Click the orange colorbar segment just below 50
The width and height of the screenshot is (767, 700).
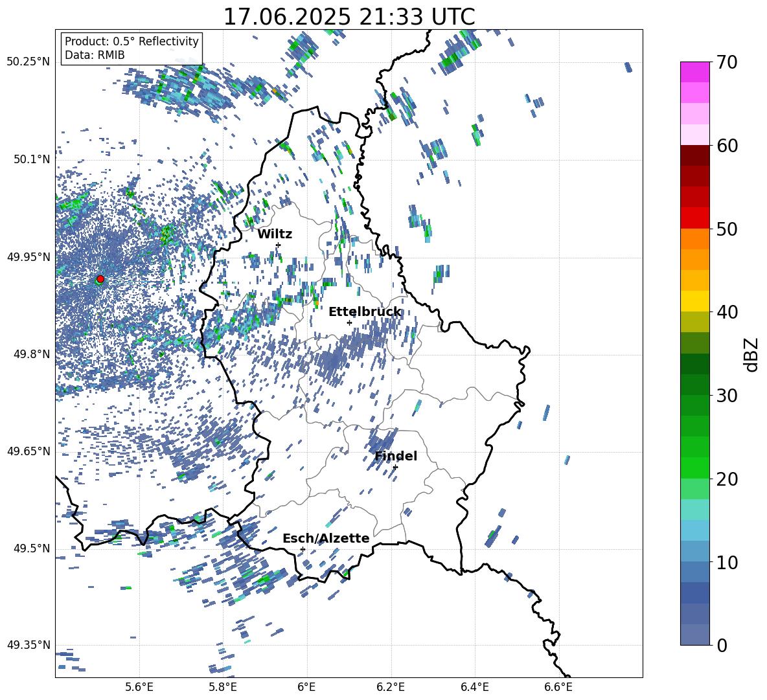point(695,239)
